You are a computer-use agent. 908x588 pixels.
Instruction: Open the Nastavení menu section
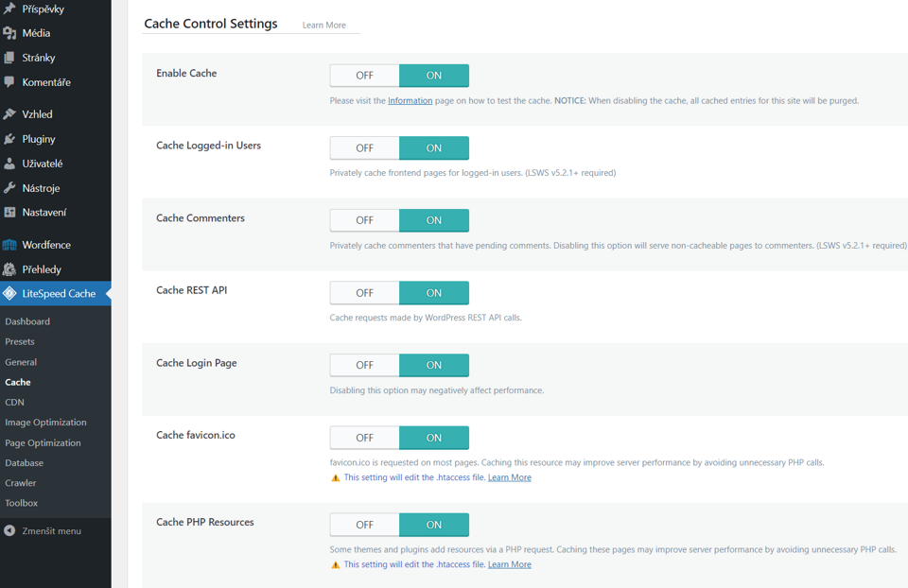point(44,213)
